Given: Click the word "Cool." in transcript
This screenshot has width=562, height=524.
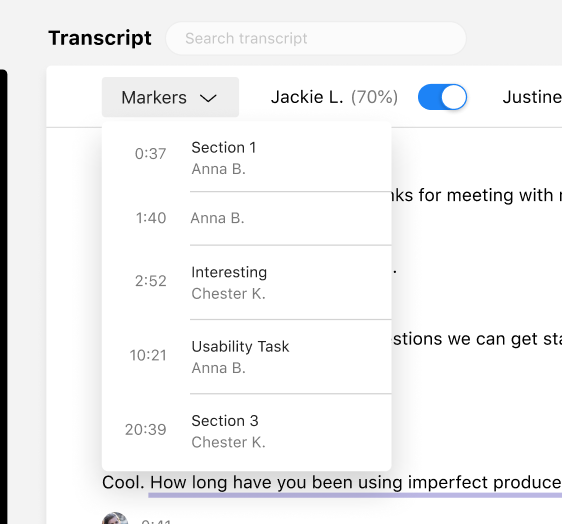Looking at the screenshot, I should [x=123, y=482].
